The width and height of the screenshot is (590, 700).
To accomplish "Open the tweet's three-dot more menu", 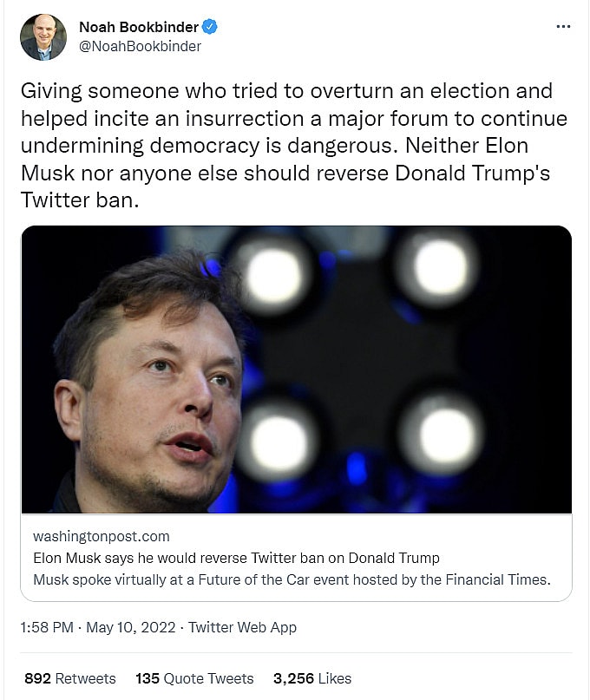I will click(563, 27).
